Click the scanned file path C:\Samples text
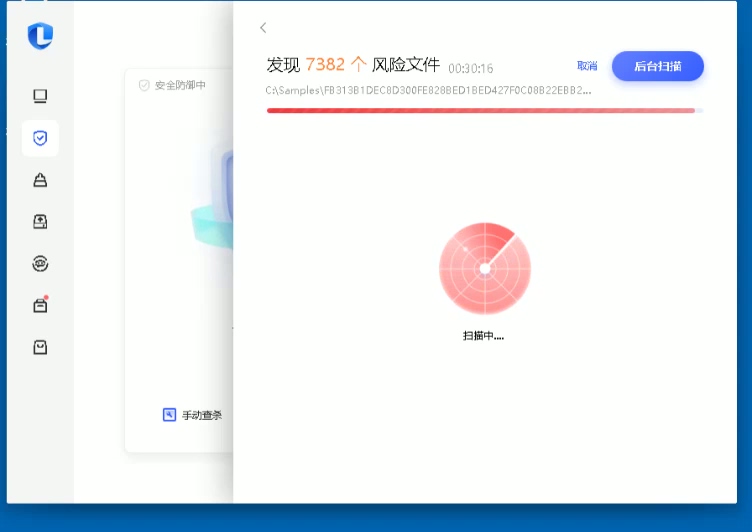Screen dimensions: 752x532 coord(428,90)
